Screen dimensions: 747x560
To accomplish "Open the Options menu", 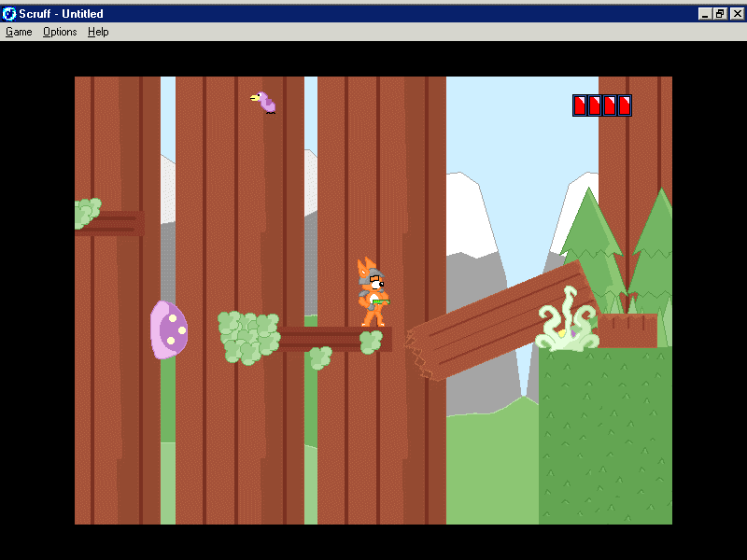I will (60, 32).
